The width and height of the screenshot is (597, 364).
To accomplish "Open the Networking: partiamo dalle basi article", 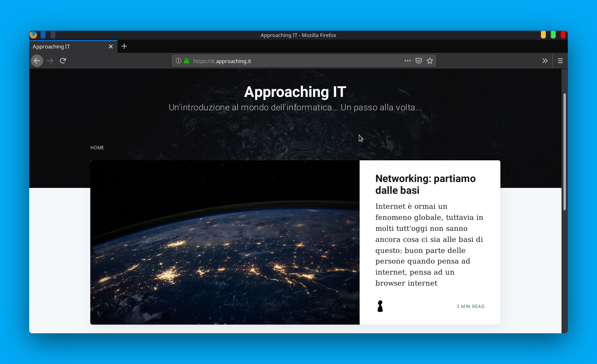I will (425, 184).
